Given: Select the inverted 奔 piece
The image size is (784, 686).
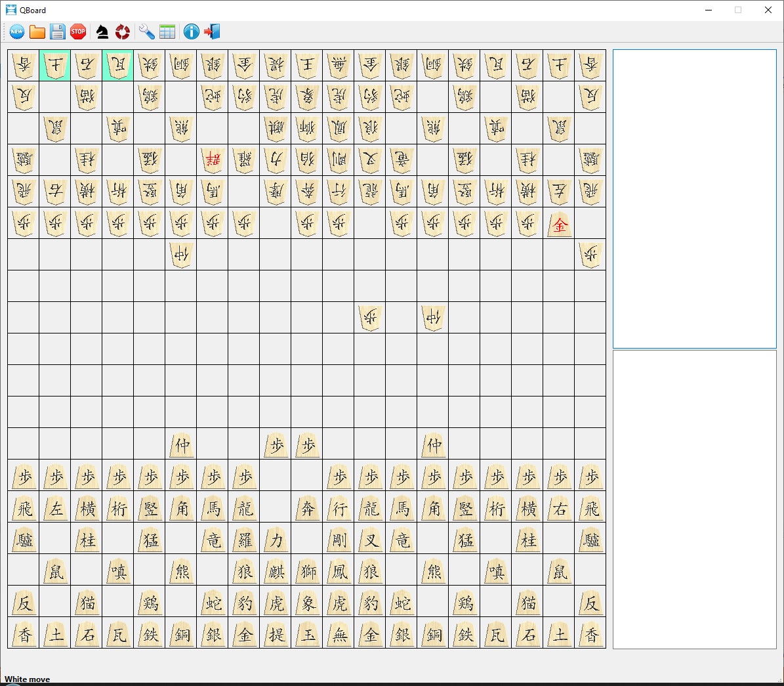Looking at the screenshot, I should 307,191.
